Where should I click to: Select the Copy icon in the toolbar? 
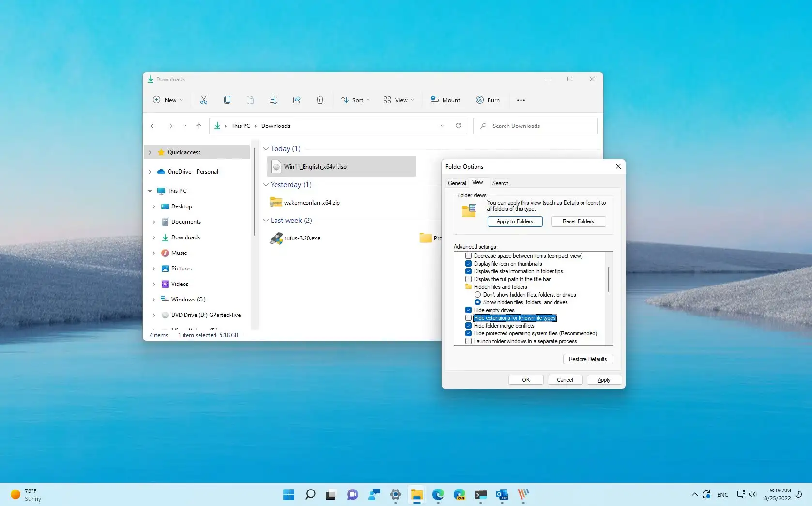tap(227, 100)
